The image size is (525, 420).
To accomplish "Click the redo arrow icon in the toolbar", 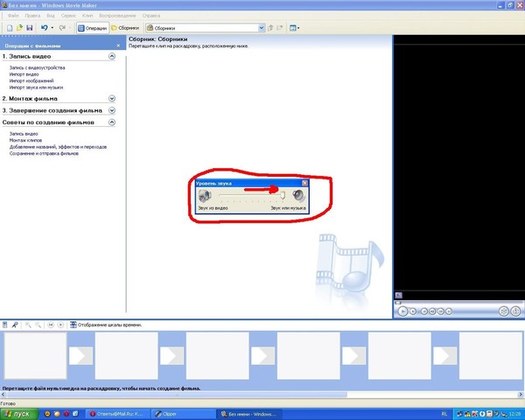I will 62,28.
